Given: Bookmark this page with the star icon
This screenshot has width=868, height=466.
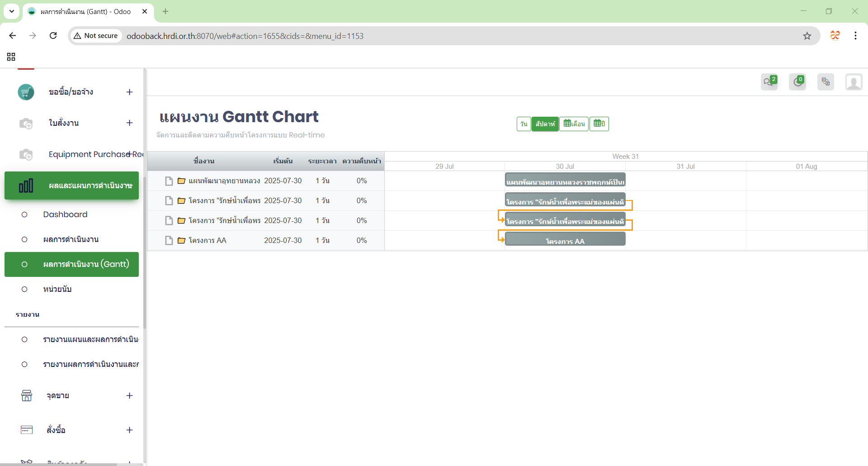Looking at the screenshot, I should click(807, 36).
